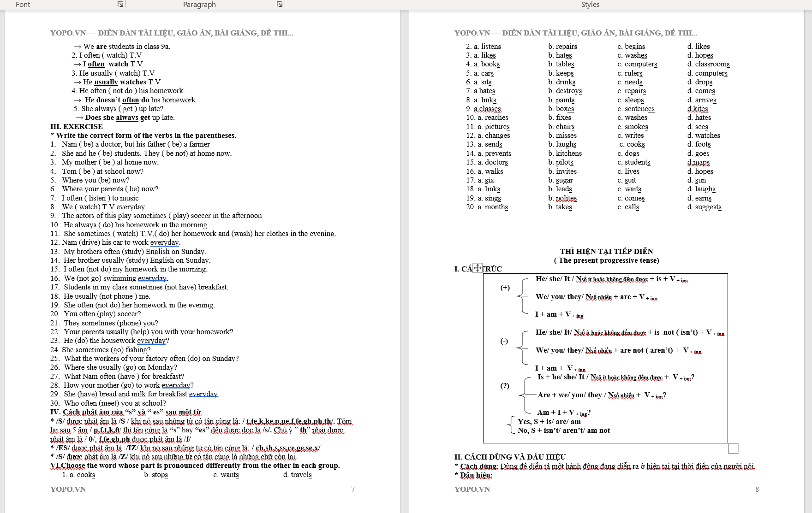The width and height of the screenshot is (812, 513).
Task: Click the table move handle icon
Action: tap(478, 268)
